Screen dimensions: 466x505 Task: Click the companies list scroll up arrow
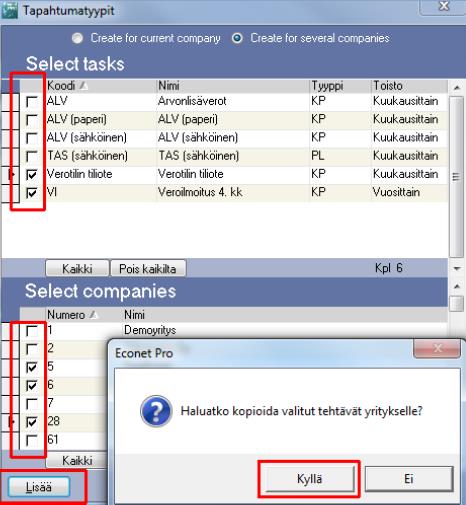457,286
